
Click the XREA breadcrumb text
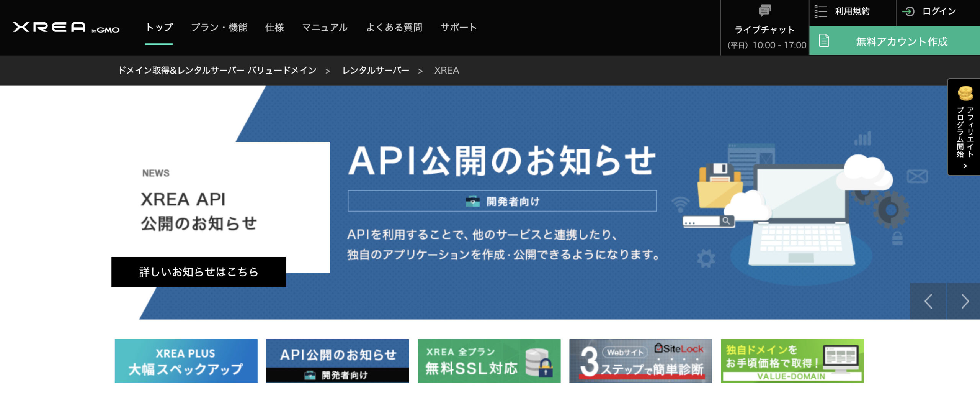446,70
